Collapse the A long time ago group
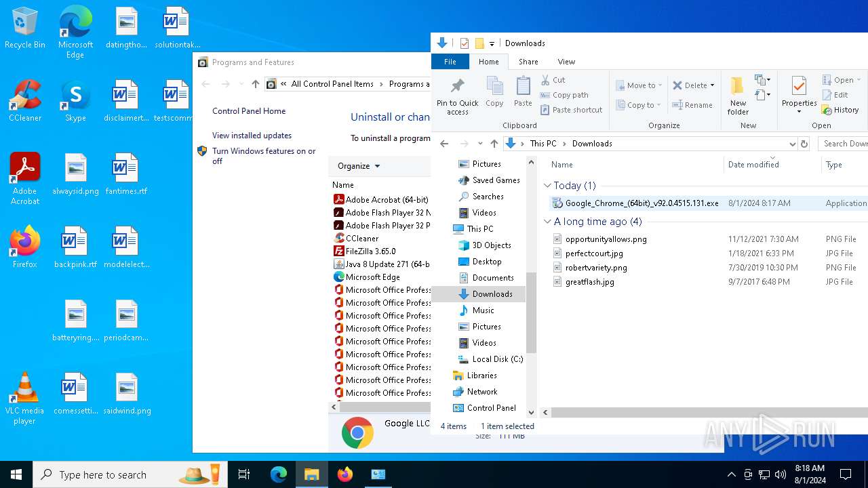 pyautogui.click(x=548, y=222)
